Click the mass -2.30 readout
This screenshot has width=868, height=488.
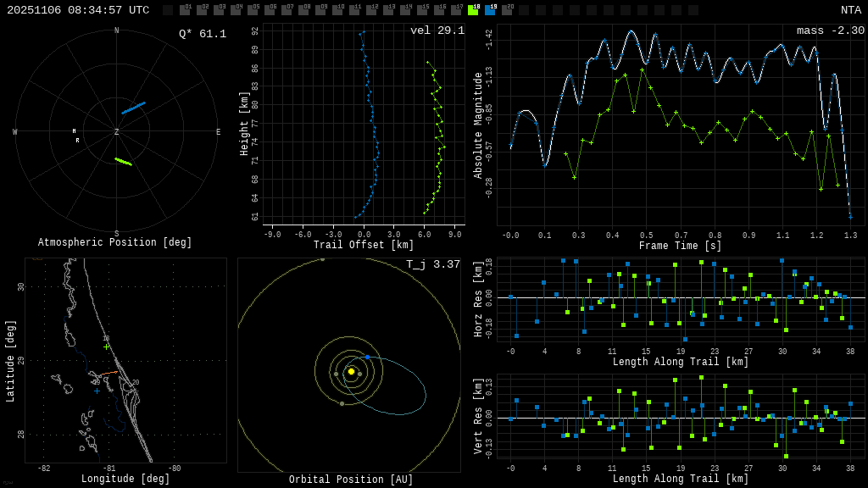[x=830, y=30]
